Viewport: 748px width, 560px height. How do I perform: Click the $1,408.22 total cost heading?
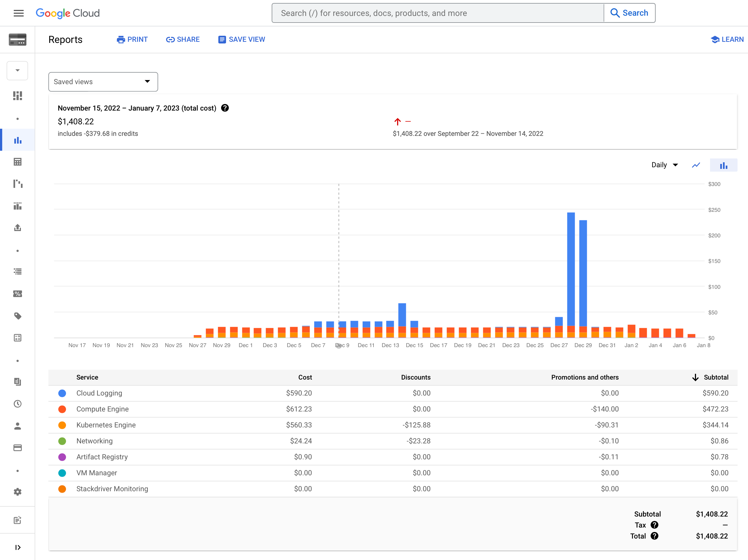coord(76,121)
